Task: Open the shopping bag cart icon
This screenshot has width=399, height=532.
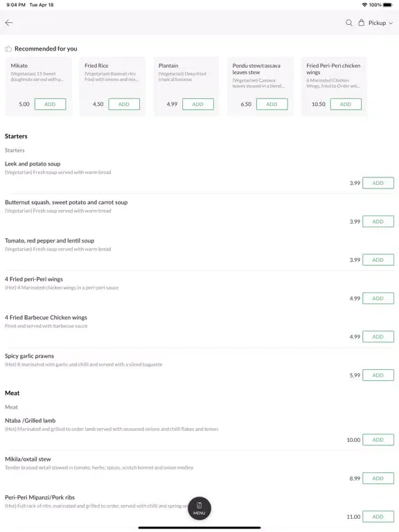Action: pyautogui.click(x=362, y=23)
